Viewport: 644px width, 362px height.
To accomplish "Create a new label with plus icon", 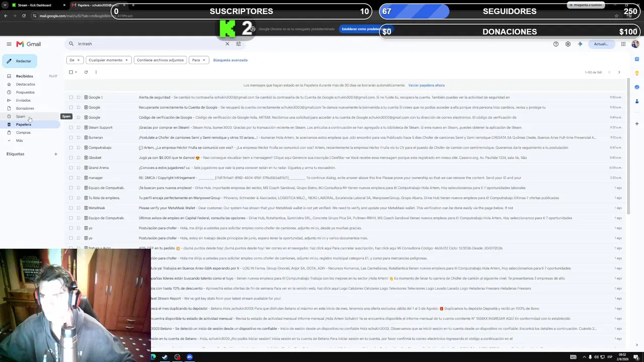I will (x=56, y=154).
